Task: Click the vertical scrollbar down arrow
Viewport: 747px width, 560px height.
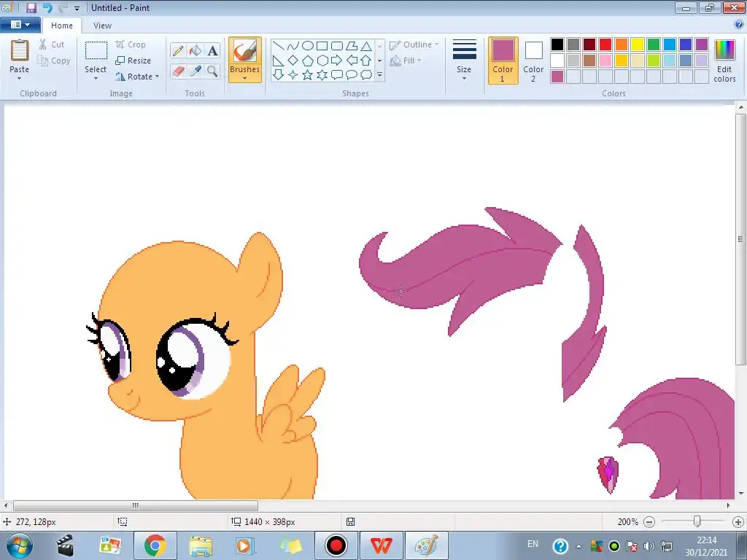Action: [x=741, y=494]
